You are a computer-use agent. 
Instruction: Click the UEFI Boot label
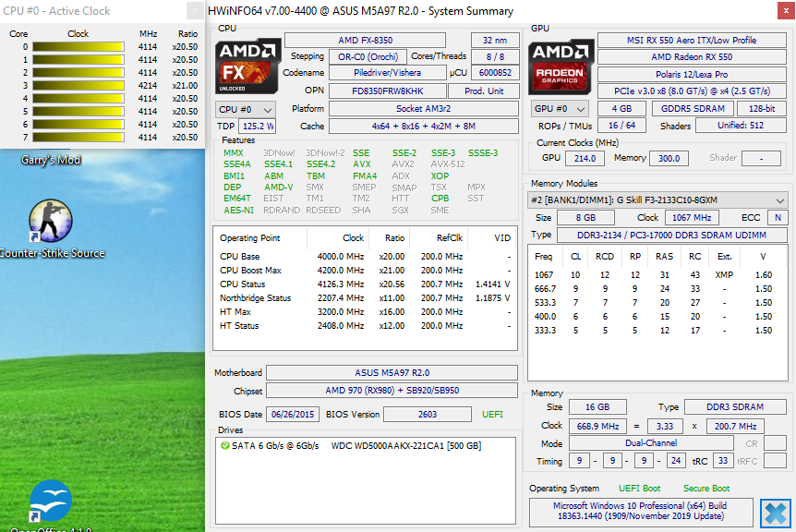tap(640, 489)
